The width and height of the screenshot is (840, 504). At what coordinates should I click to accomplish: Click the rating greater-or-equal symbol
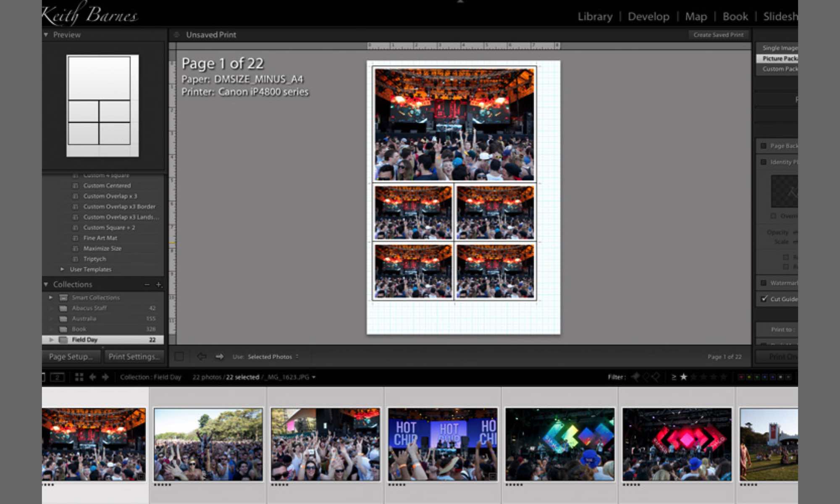pyautogui.click(x=674, y=377)
